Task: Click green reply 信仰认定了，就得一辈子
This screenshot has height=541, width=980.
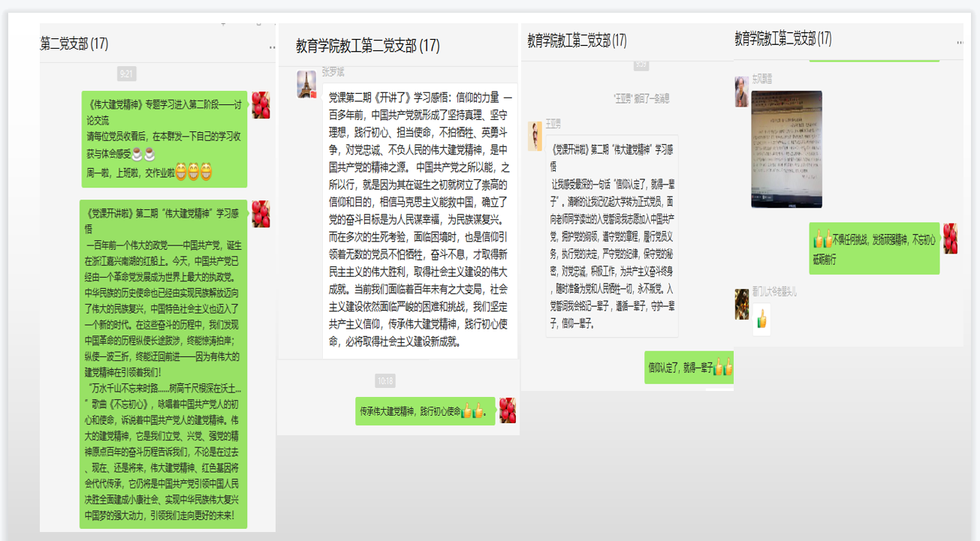Action: pyautogui.click(x=689, y=368)
